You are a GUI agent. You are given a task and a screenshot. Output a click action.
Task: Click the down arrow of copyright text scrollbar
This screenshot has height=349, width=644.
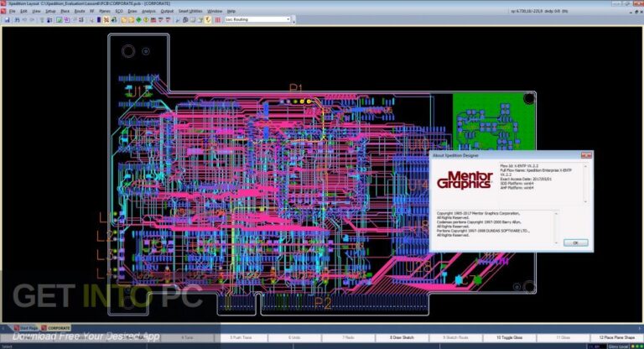point(556,243)
